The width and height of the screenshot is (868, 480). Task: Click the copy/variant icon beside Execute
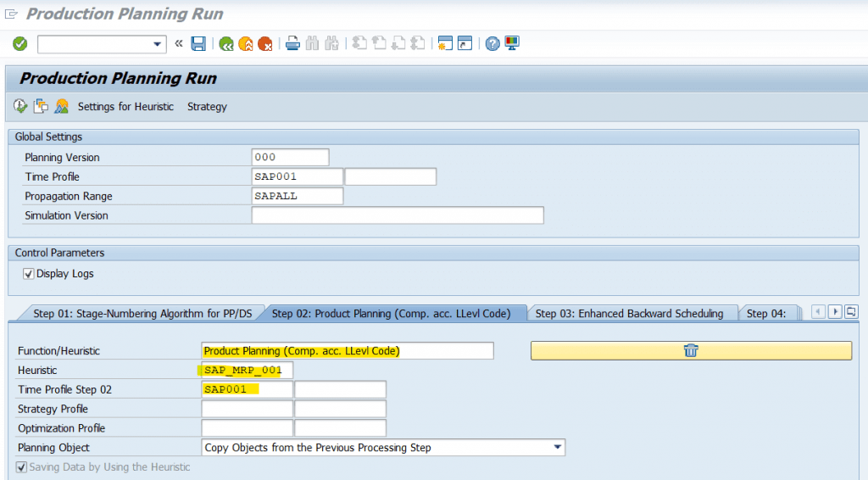point(41,106)
